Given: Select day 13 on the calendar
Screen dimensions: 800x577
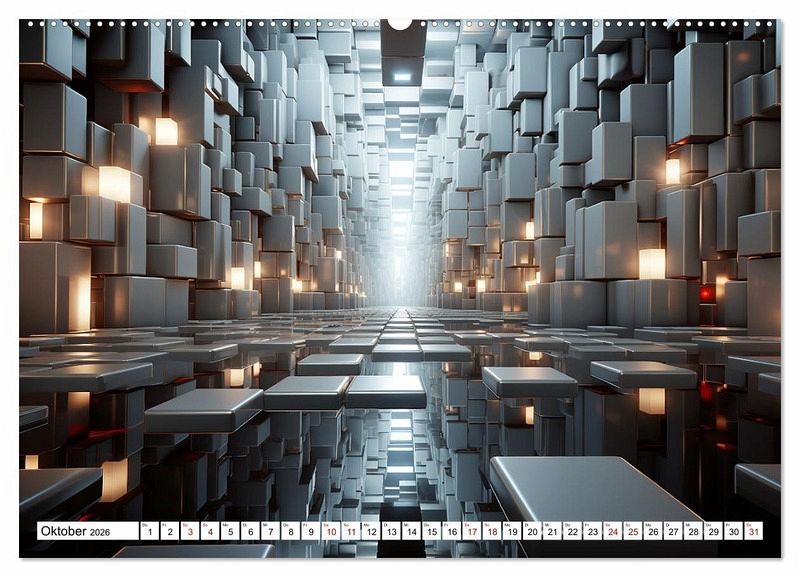Looking at the screenshot, I should (x=391, y=531).
